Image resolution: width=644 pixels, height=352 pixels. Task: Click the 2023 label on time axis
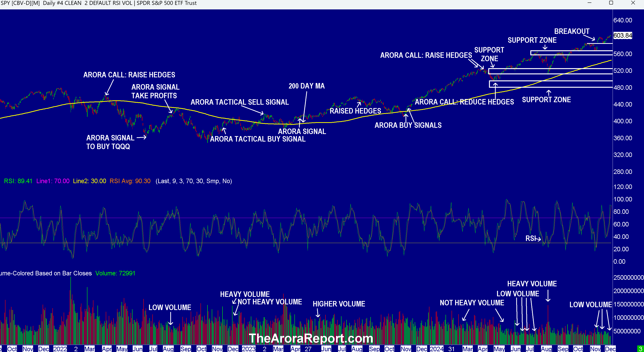pyautogui.click(x=248, y=349)
